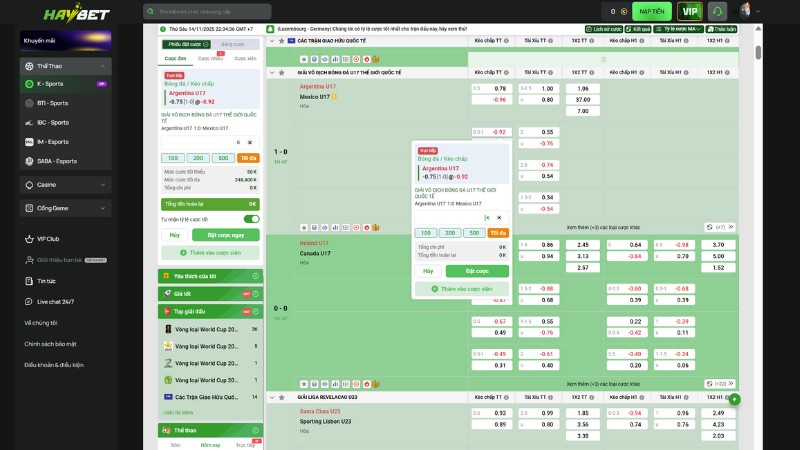Click the NẠP TIỀN deposit button
Viewport: 800px width, 450px height.
[652, 11]
